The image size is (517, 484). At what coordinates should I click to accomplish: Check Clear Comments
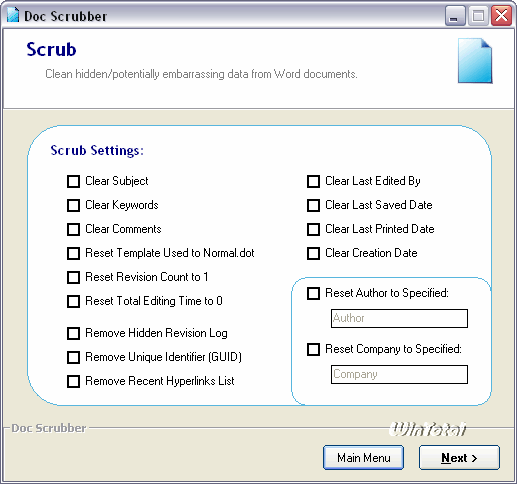(73, 230)
